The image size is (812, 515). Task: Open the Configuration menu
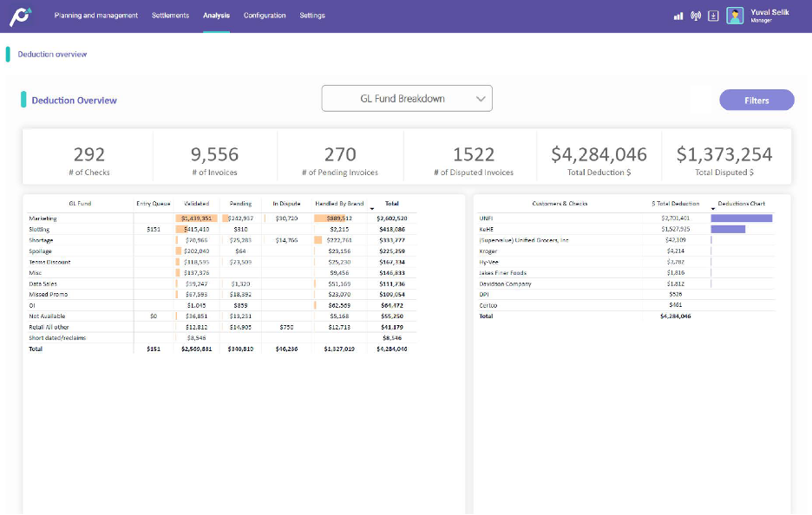tap(265, 16)
